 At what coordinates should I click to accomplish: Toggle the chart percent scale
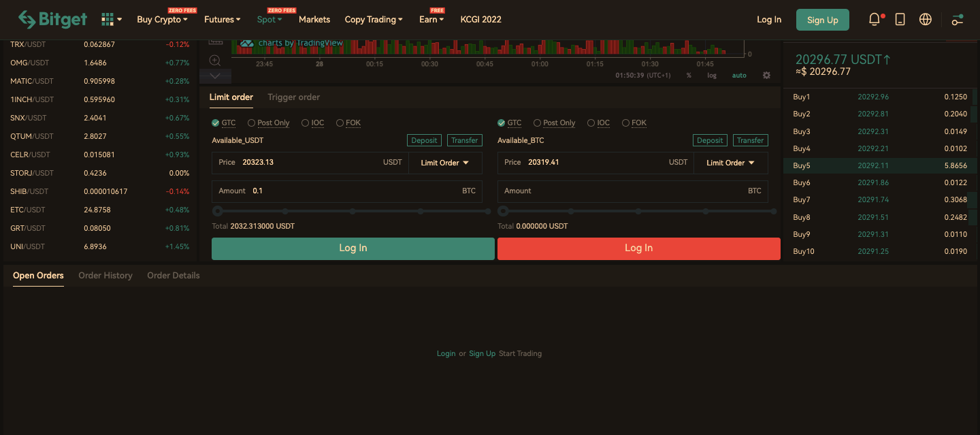(x=689, y=76)
